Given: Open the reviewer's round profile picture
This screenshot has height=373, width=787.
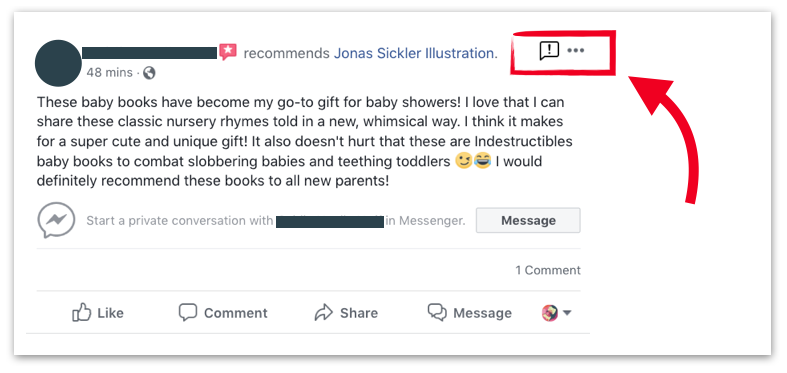Looking at the screenshot, I should tap(58, 63).
